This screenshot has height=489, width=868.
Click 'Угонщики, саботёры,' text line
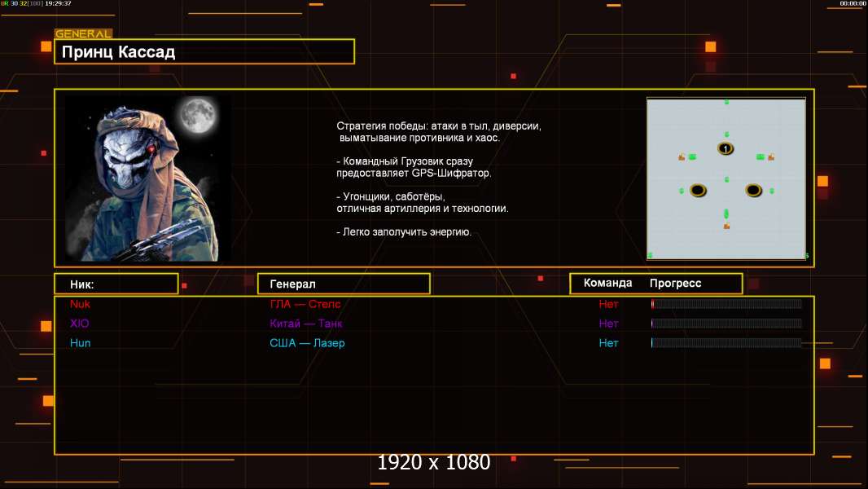(391, 196)
